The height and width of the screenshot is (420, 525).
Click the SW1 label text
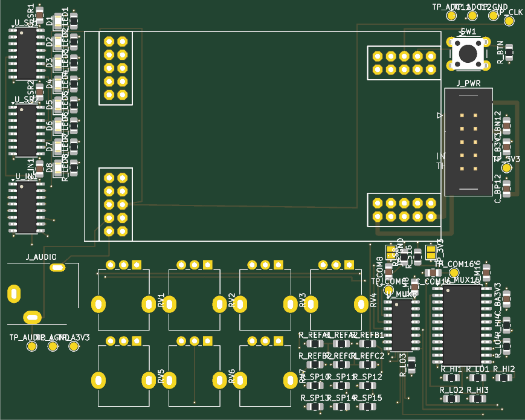[468, 31]
